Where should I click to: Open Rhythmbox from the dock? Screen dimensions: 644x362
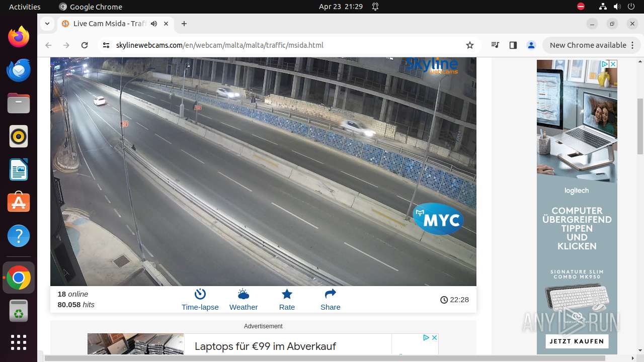19,136
